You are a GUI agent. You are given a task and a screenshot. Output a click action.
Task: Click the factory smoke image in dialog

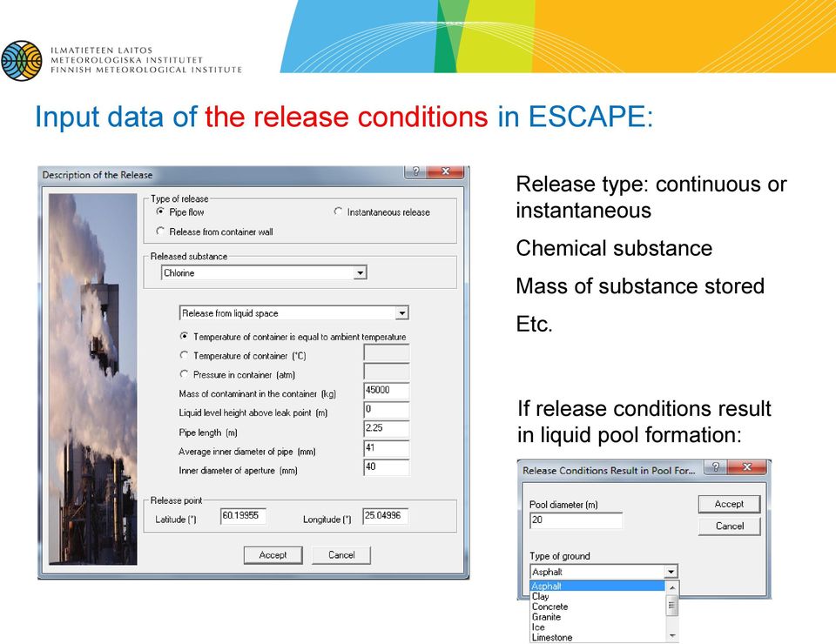(93, 379)
